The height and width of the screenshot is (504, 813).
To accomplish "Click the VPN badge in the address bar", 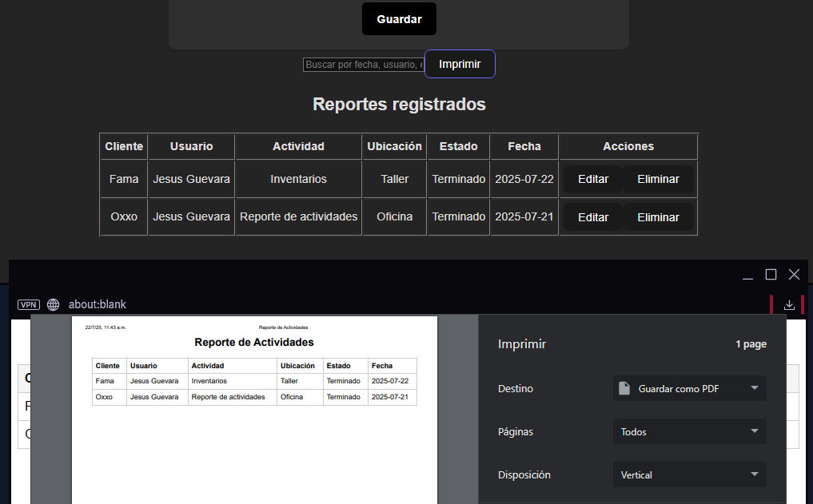I will pos(28,304).
